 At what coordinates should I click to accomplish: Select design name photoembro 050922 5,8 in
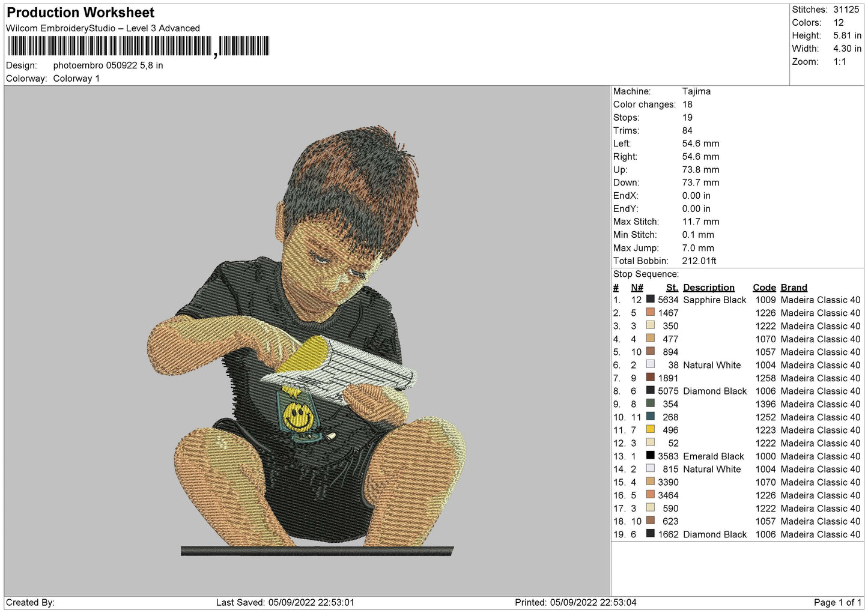[x=108, y=65]
